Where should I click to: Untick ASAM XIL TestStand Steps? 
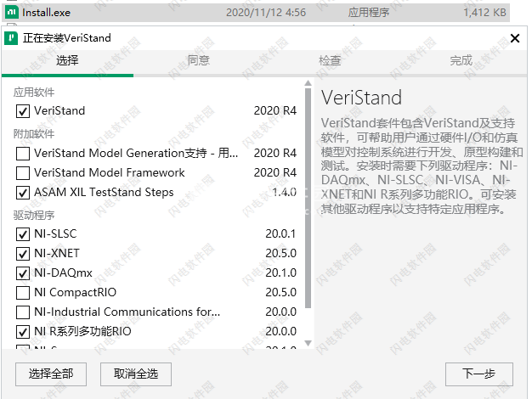(23, 193)
